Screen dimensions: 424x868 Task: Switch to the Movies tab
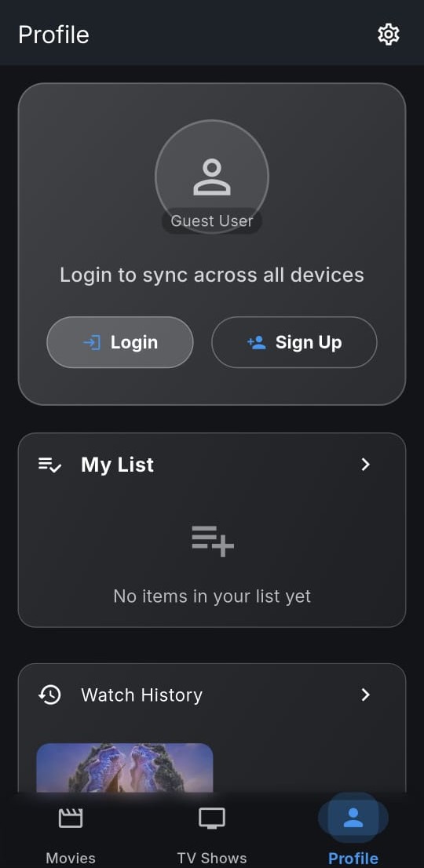click(x=71, y=832)
